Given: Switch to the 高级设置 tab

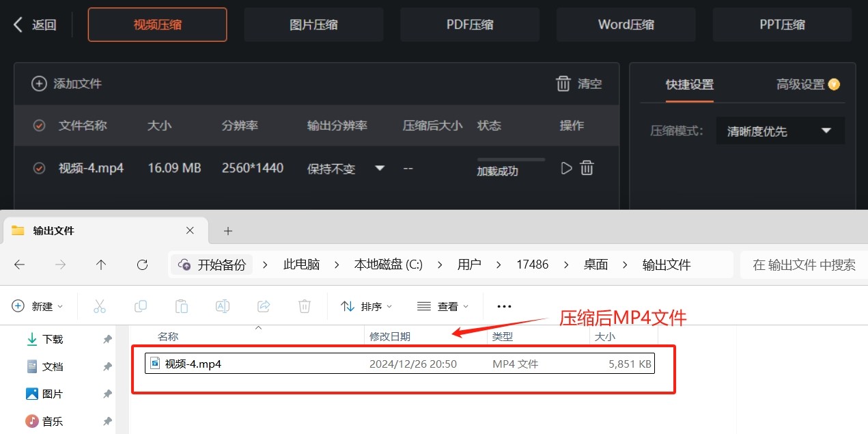Looking at the screenshot, I should [807, 85].
